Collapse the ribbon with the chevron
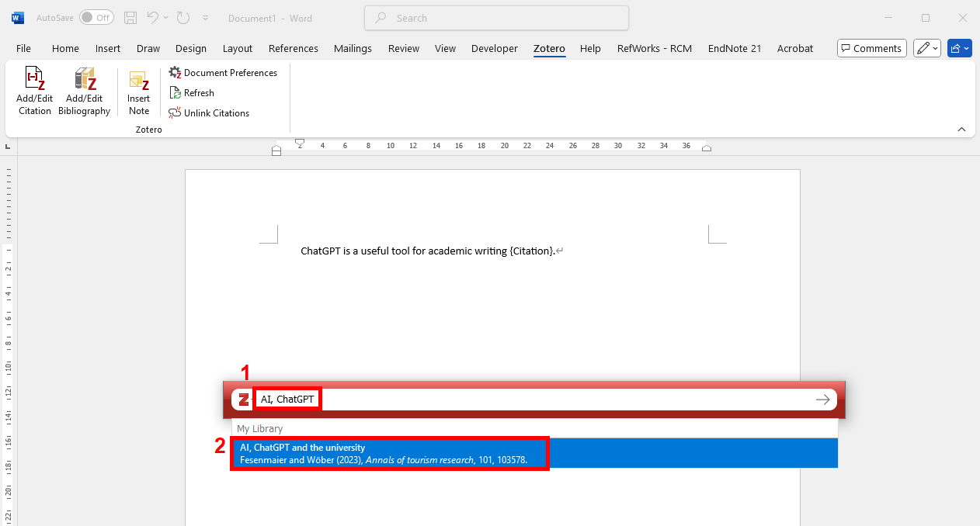 click(961, 129)
